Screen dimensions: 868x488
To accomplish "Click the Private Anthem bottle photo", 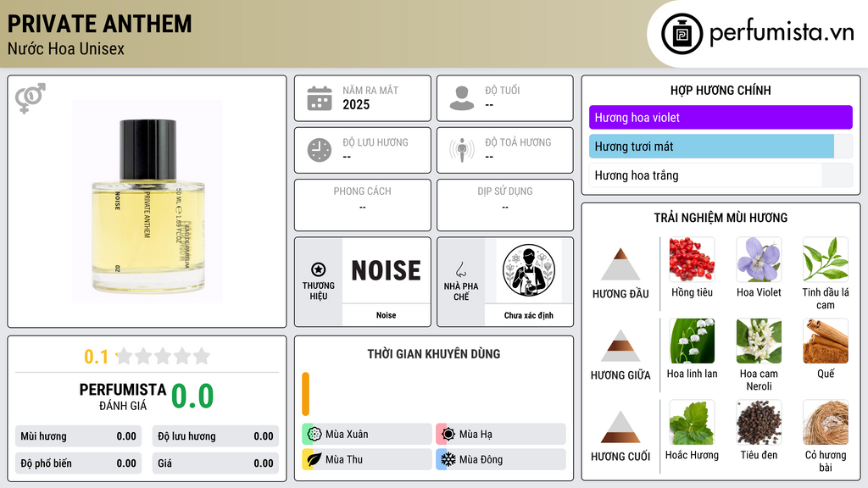I will [x=147, y=202].
